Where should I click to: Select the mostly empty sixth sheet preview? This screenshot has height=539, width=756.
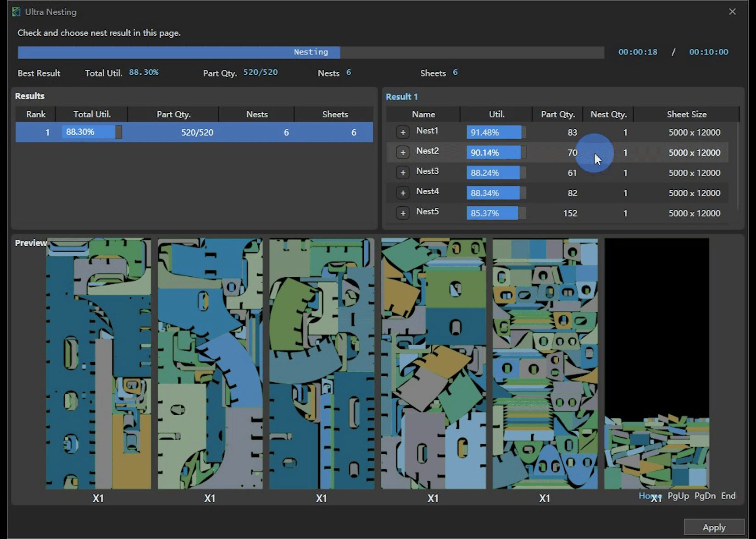tap(656, 363)
